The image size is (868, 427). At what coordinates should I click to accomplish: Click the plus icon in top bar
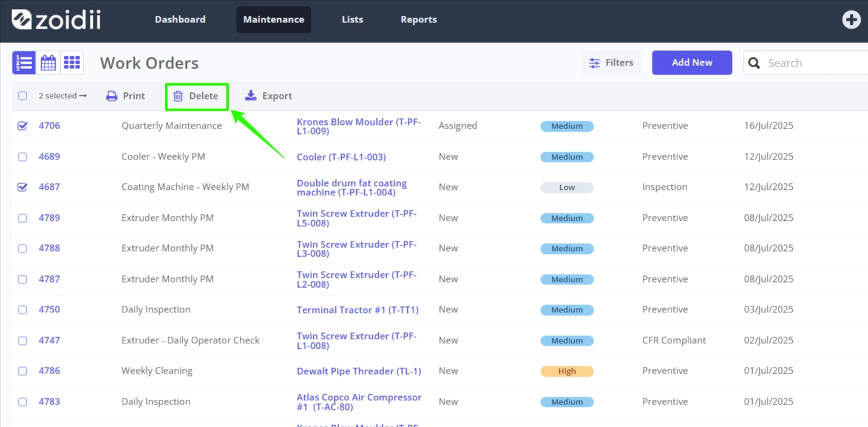pyautogui.click(x=851, y=19)
